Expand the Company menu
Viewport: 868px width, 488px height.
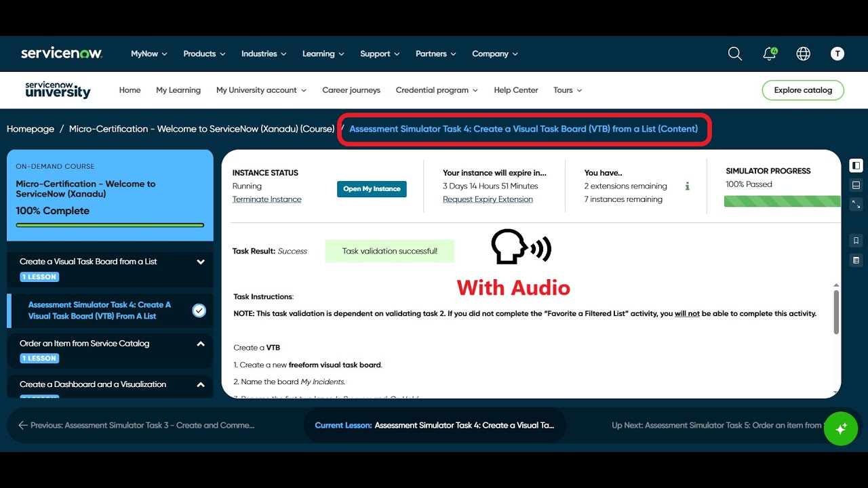click(x=495, y=54)
